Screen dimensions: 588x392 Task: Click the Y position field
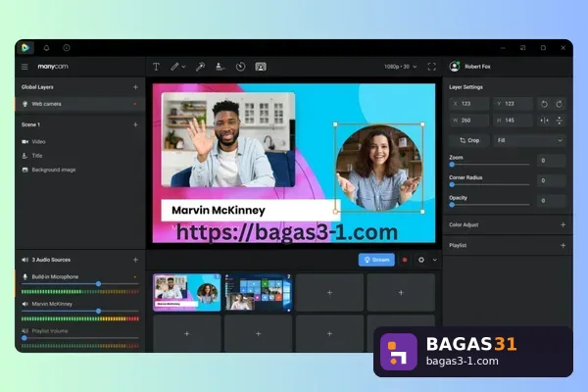coord(513,104)
